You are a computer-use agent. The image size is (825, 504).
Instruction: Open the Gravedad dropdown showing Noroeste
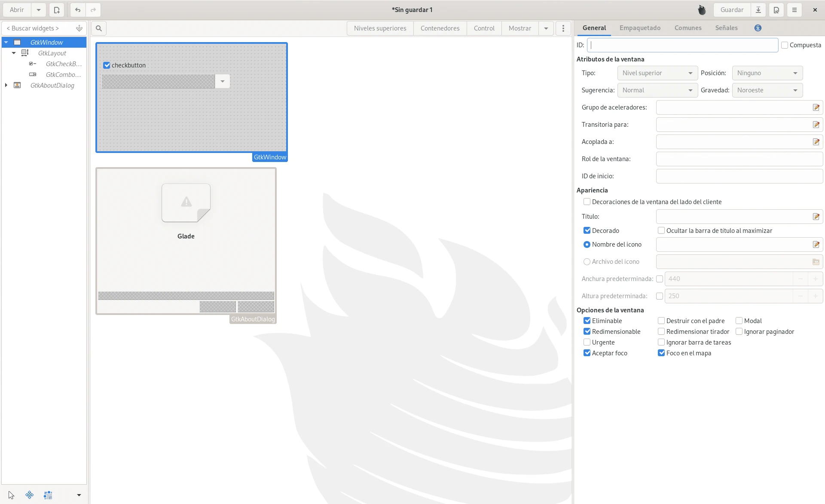pyautogui.click(x=767, y=90)
